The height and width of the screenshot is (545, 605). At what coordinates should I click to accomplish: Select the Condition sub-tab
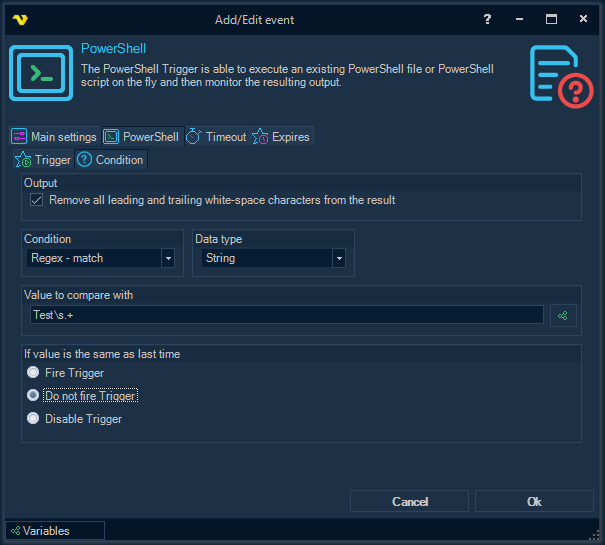(x=111, y=160)
